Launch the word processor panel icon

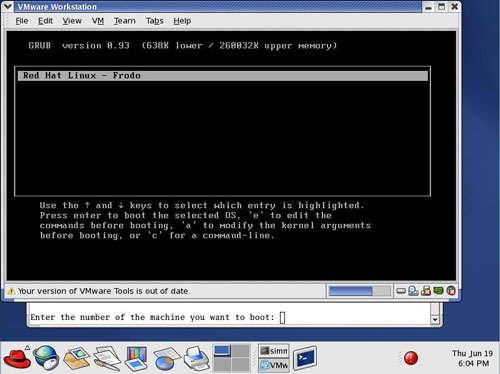(x=107, y=358)
